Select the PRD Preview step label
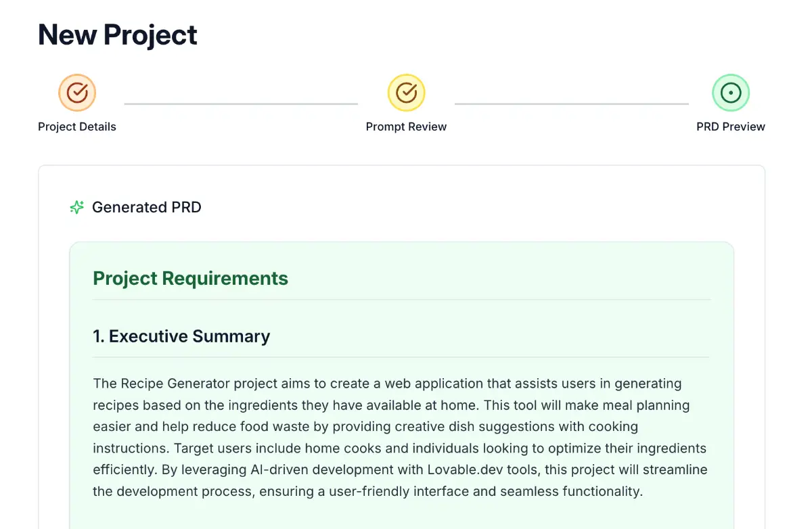The image size is (812, 529). [731, 127]
